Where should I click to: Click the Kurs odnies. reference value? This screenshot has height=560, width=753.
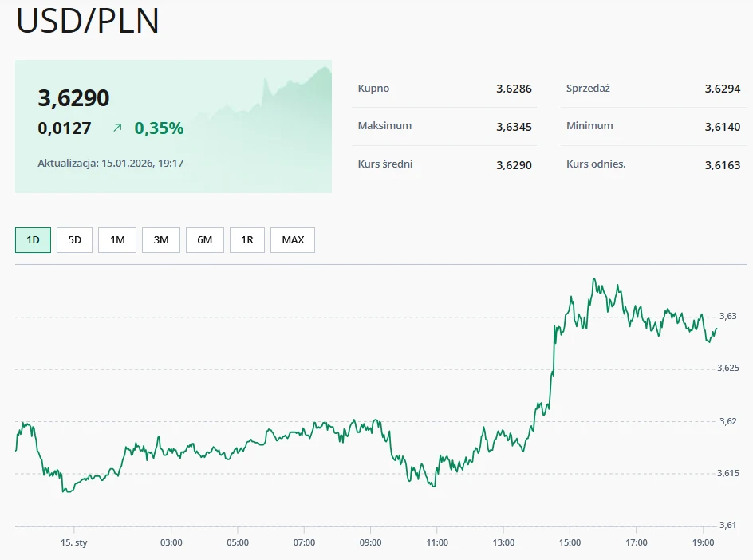(723, 164)
